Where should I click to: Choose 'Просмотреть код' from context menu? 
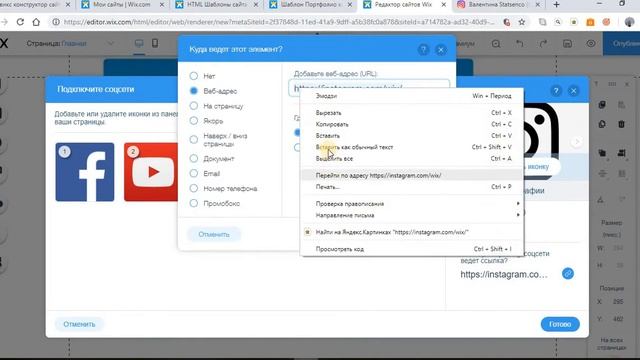(x=411, y=249)
